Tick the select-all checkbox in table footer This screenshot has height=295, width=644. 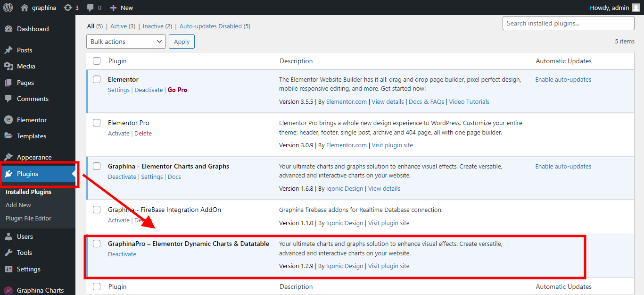[x=97, y=287]
